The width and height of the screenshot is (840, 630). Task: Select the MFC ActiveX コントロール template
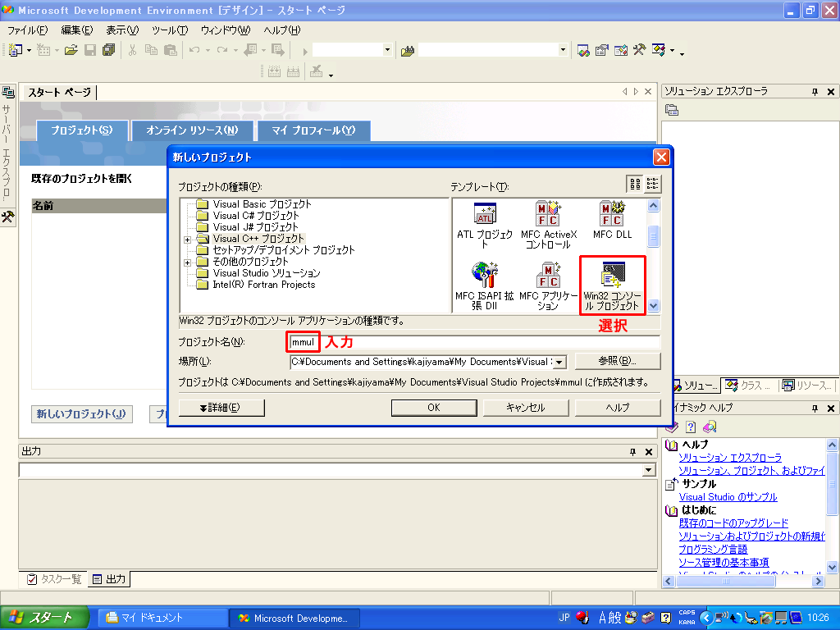tap(549, 226)
